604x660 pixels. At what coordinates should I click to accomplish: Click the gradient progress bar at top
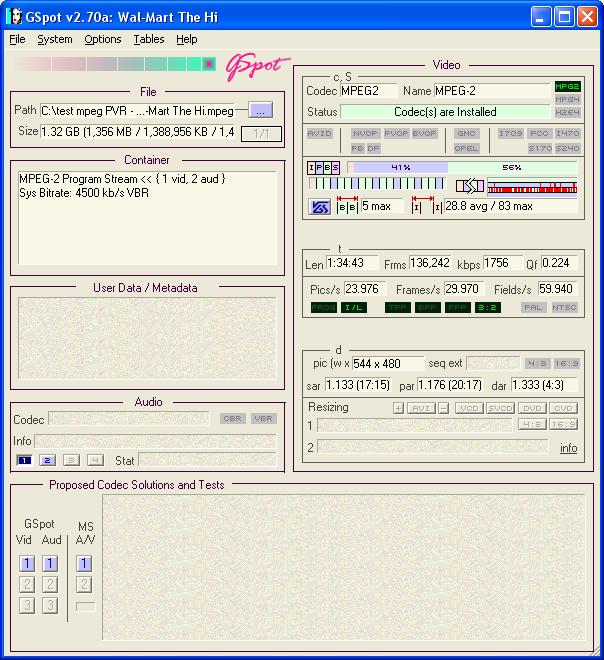[115, 64]
